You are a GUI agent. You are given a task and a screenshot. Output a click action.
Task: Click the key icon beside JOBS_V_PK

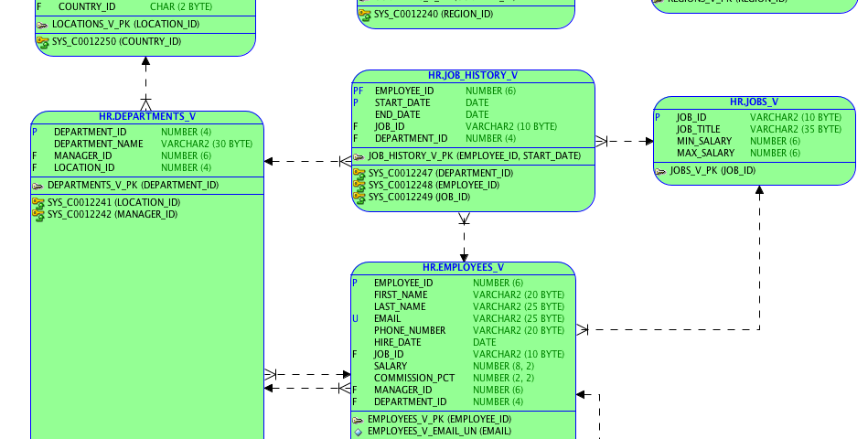(x=660, y=172)
